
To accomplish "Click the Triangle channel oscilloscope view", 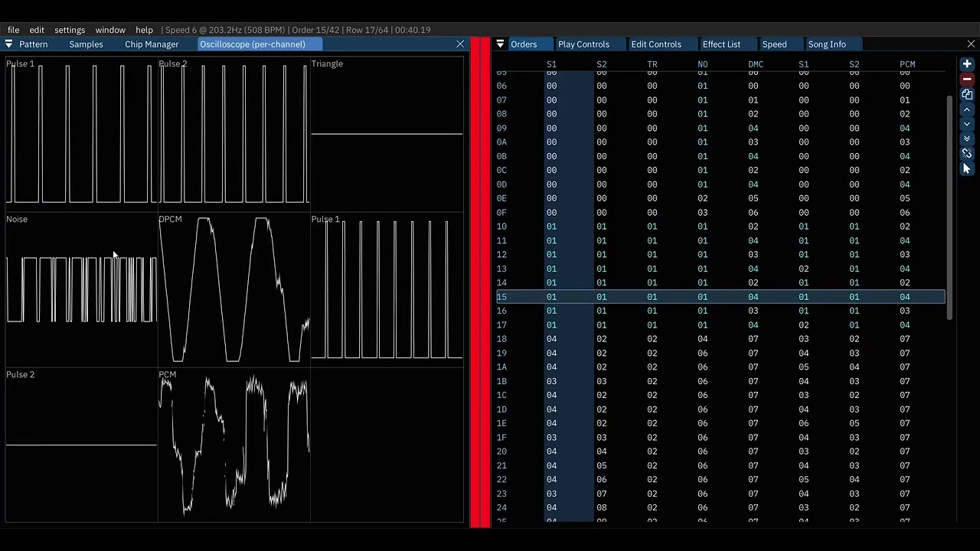I will (387, 135).
